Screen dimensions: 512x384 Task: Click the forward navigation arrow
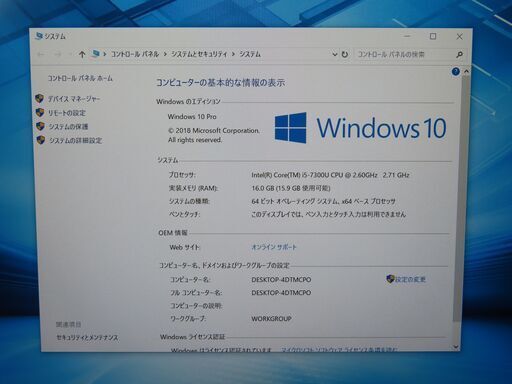58,54
